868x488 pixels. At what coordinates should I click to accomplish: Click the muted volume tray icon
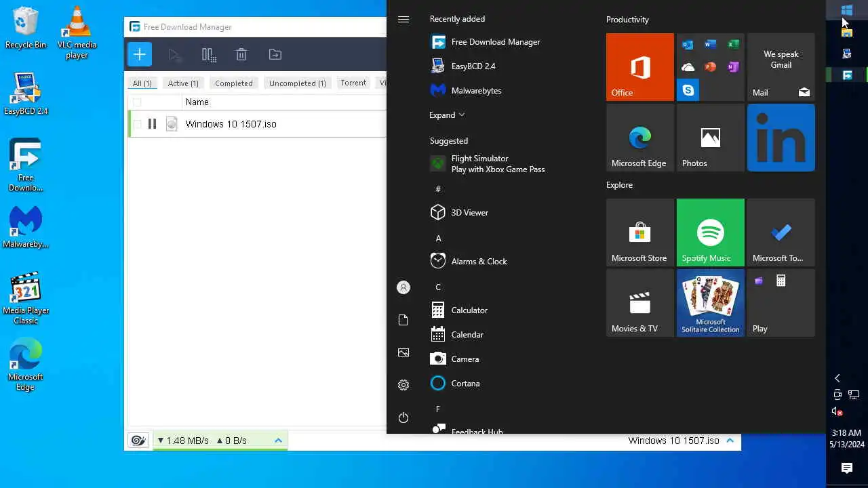[837, 411]
